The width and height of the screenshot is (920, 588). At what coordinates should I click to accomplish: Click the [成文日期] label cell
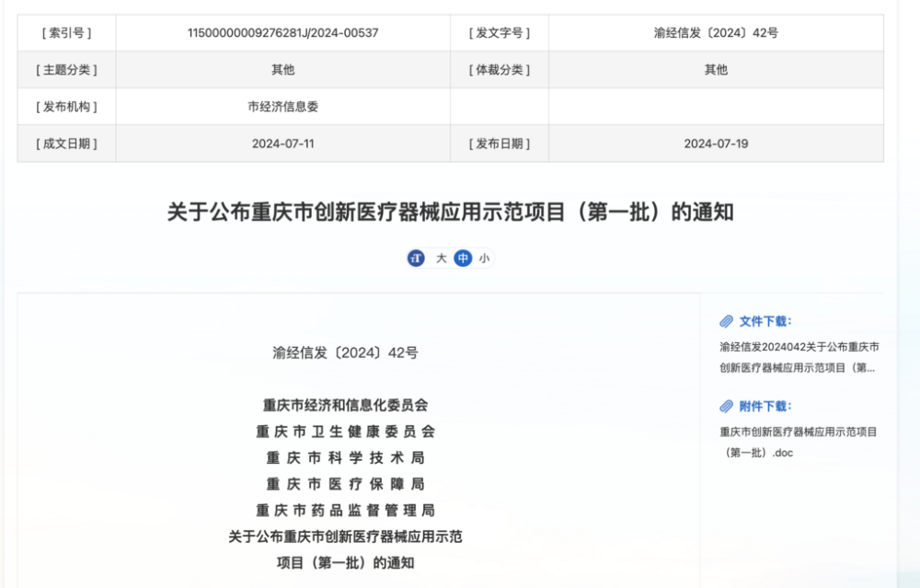(67, 144)
